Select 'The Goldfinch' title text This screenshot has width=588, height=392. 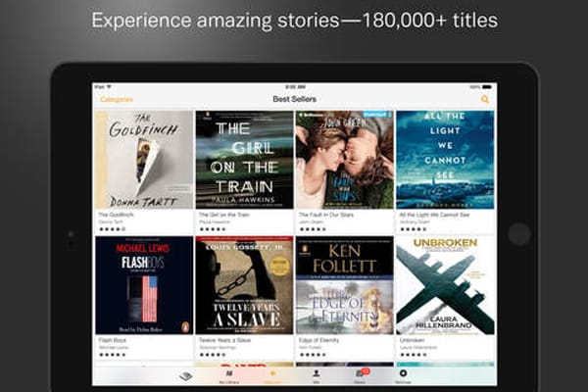[116, 215]
